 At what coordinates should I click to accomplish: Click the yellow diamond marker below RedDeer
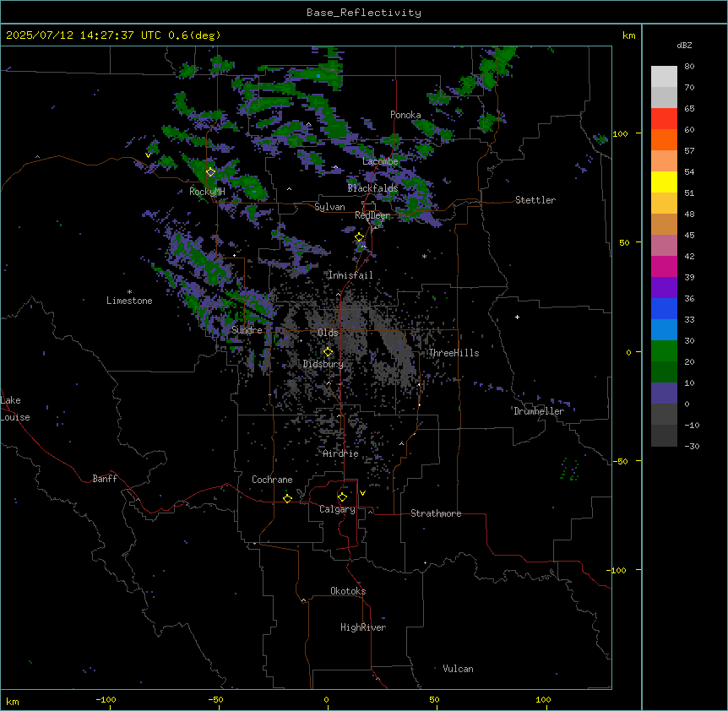[x=360, y=237]
